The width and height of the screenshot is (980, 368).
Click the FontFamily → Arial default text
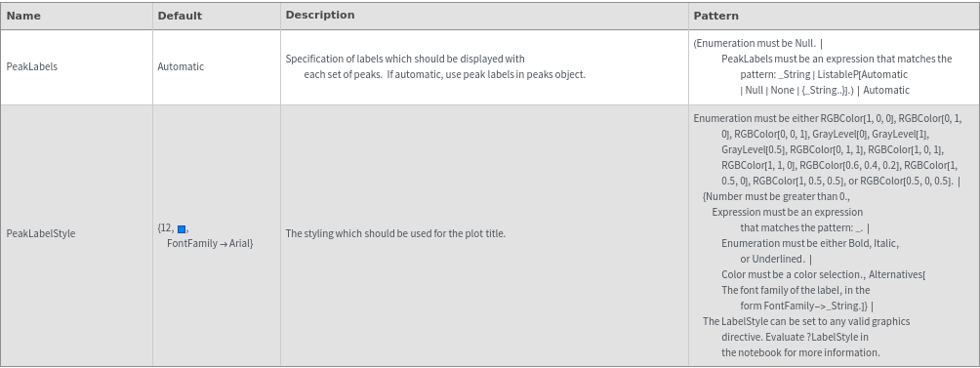[210, 244]
